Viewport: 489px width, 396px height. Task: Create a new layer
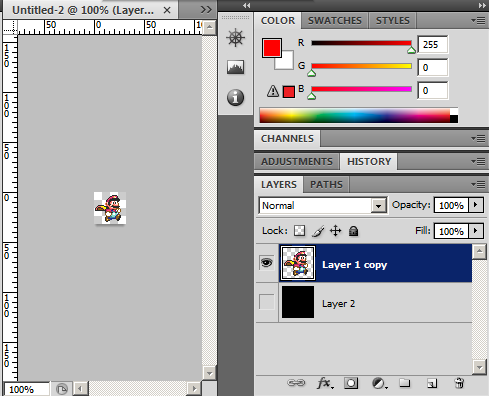point(432,383)
